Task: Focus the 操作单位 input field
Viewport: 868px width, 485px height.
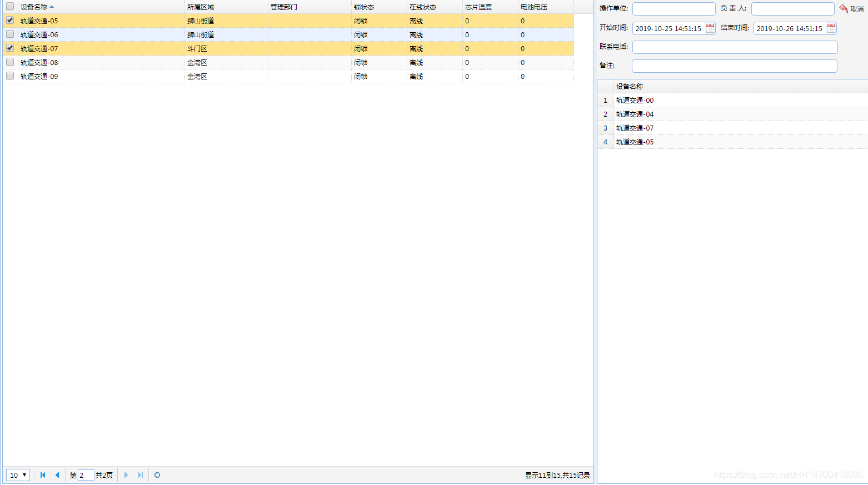Action: coord(674,9)
